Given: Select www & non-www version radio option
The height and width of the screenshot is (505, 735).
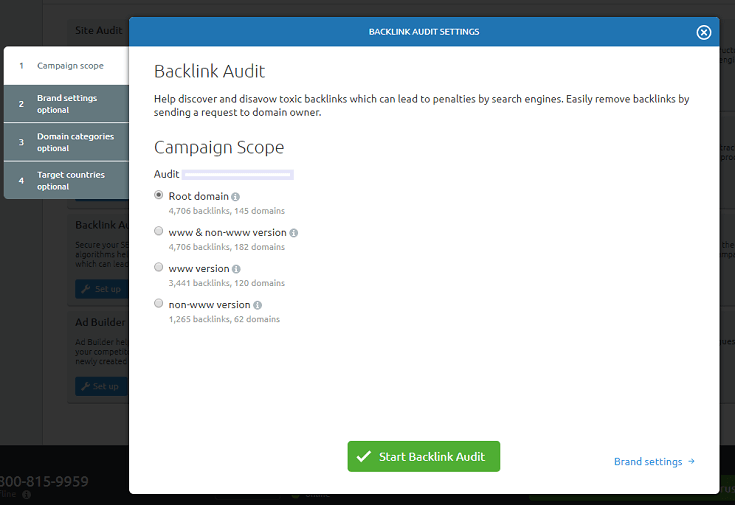Looking at the screenshot, I should (158, 231).
